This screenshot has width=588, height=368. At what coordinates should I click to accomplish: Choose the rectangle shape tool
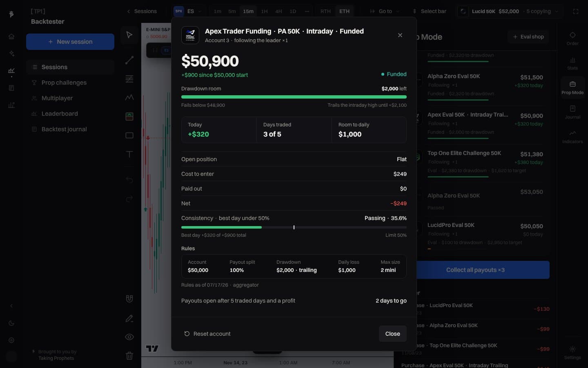[x=129, y=135]
